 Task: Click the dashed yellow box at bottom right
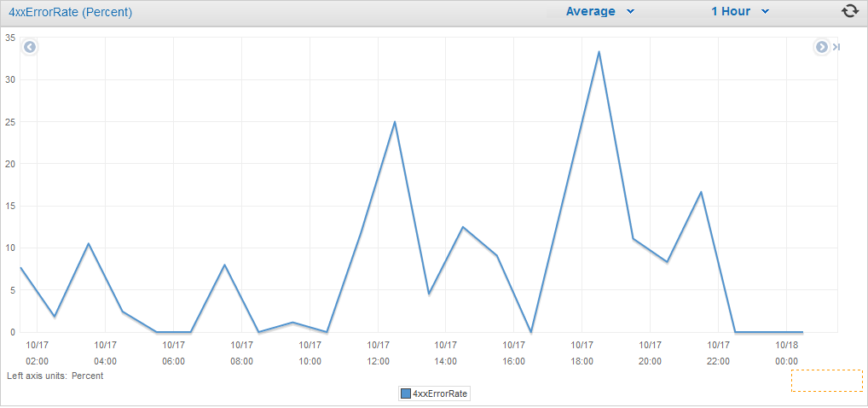click(826, 381)
